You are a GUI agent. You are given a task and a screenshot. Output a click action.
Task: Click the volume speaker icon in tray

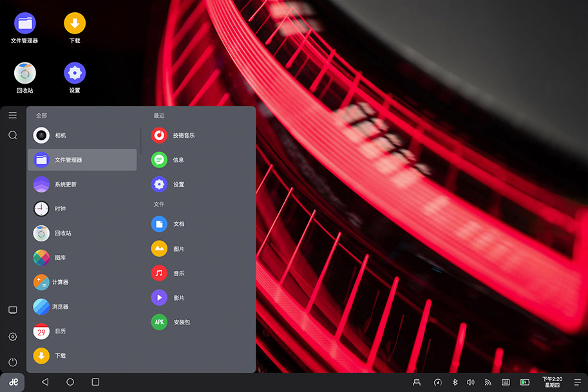471,382
